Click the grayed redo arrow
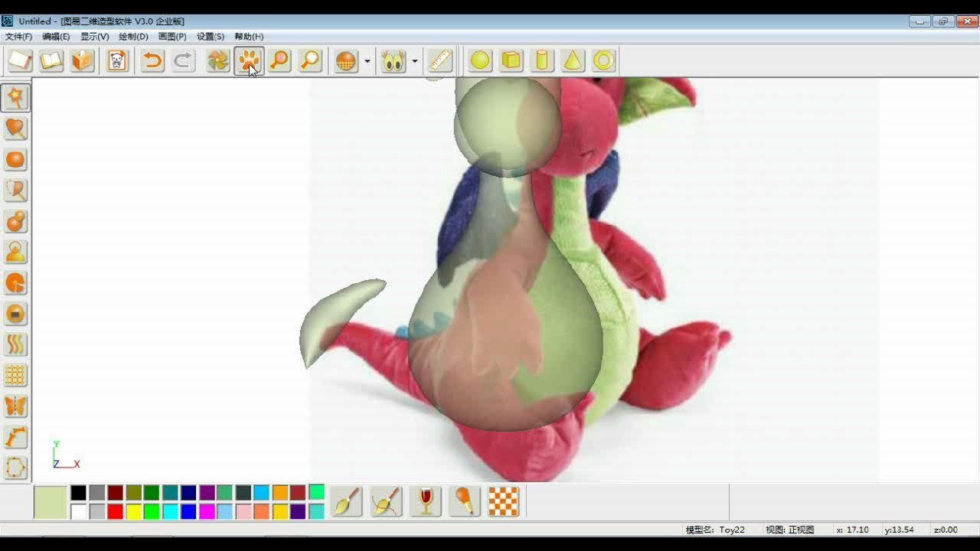This screenshot has height=551, width=980. click(183, 60)
